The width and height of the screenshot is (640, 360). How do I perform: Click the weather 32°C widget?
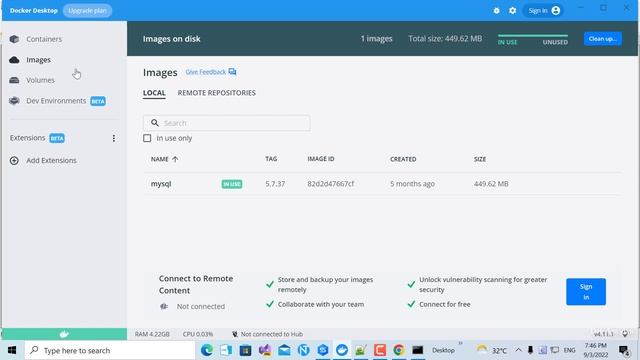point(492,350)
